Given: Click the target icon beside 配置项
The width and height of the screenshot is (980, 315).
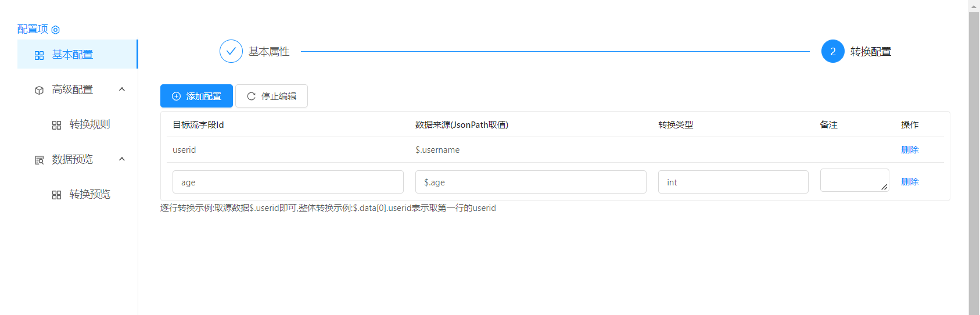Looking at the screenshot, I should [56, 30].
